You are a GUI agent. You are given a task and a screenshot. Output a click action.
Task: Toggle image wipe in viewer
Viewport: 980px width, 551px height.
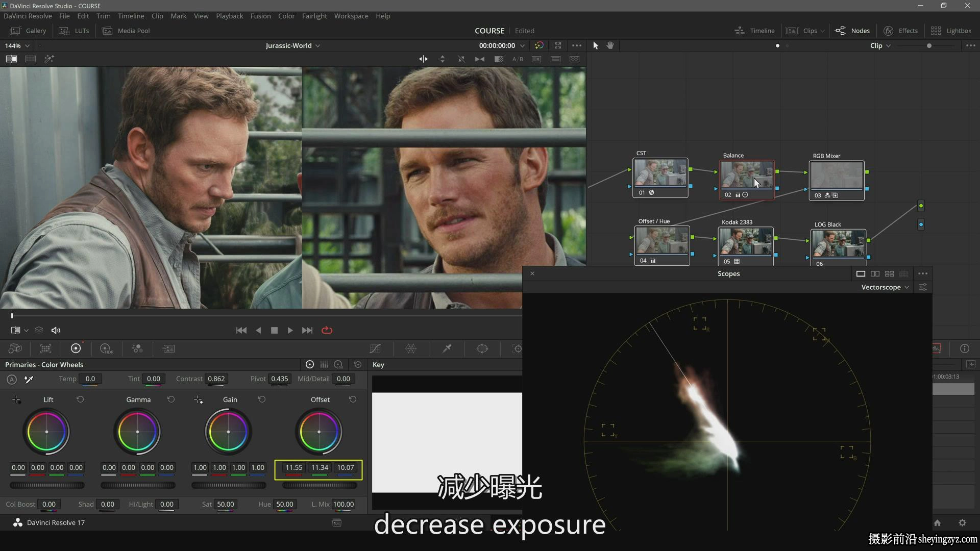(x=11, y=59)
